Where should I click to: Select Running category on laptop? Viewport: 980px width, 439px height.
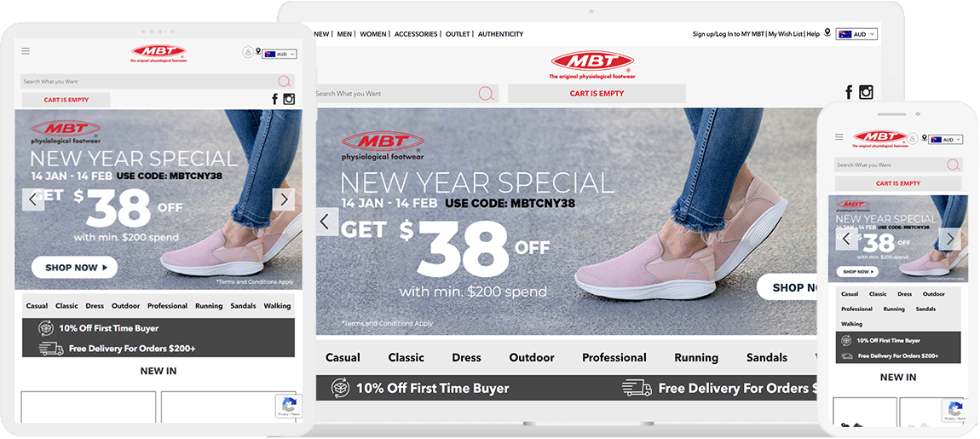[x=696, y=358]
